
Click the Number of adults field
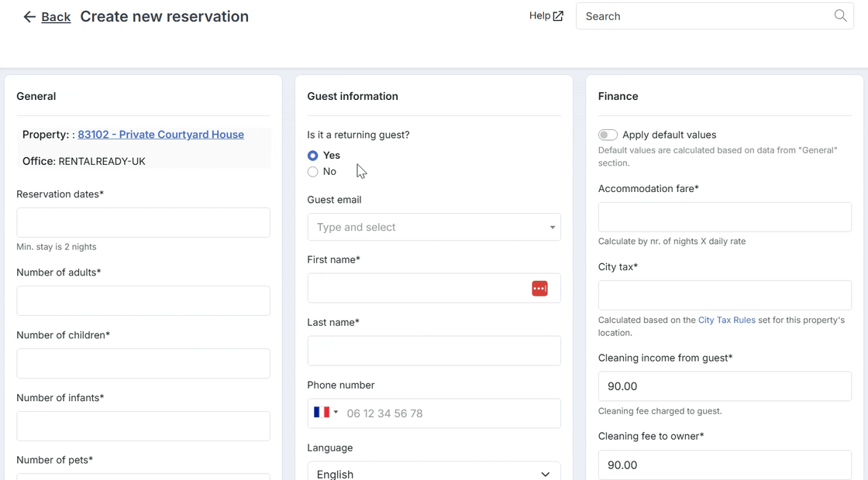(143, 300)
